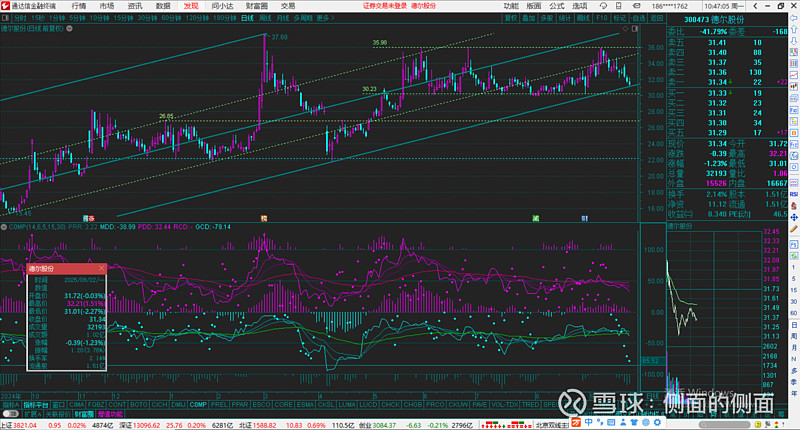
Task: Open the 公式 menu
Action: pos(557,6)
